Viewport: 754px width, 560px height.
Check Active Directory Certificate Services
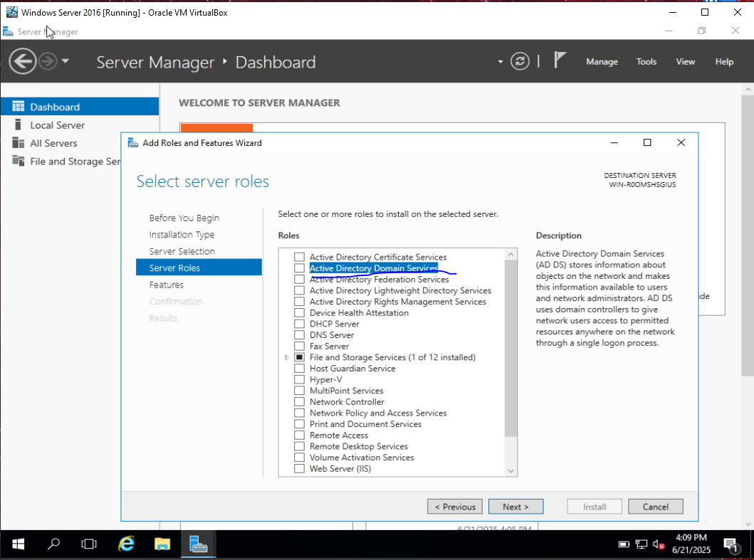pyautogui.click(x=299, y=257)
